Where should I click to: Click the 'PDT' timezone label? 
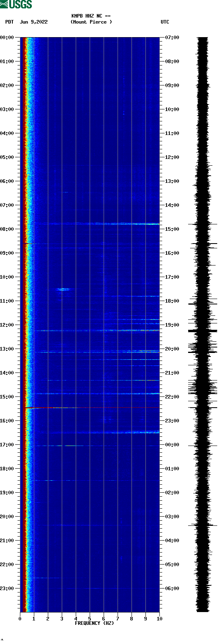tap(10, 22)
